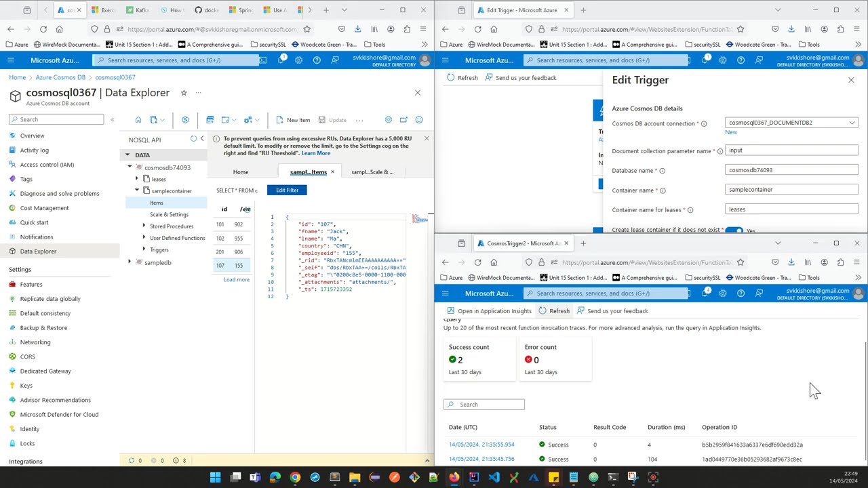Open help icon in left Azure window
Screen dimensions: 868x488
tap(317, 60)
